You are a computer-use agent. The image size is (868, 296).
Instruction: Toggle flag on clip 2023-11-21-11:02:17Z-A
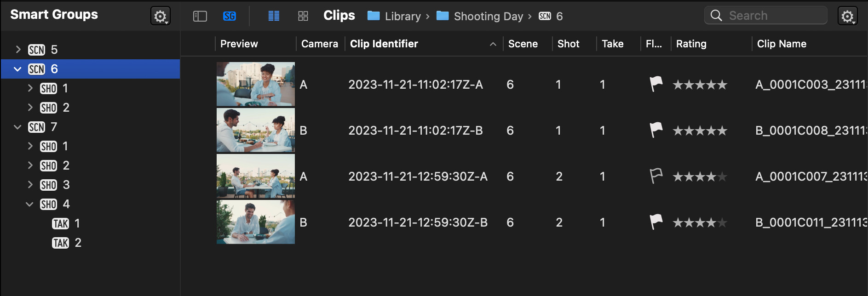pos(656,84)
